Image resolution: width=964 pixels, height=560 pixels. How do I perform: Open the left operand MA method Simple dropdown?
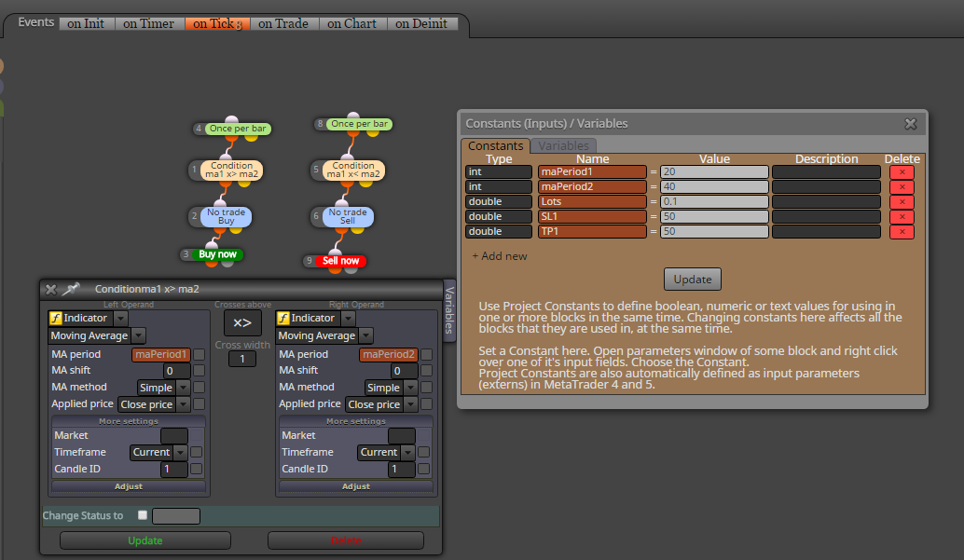(x=184, y=388)
